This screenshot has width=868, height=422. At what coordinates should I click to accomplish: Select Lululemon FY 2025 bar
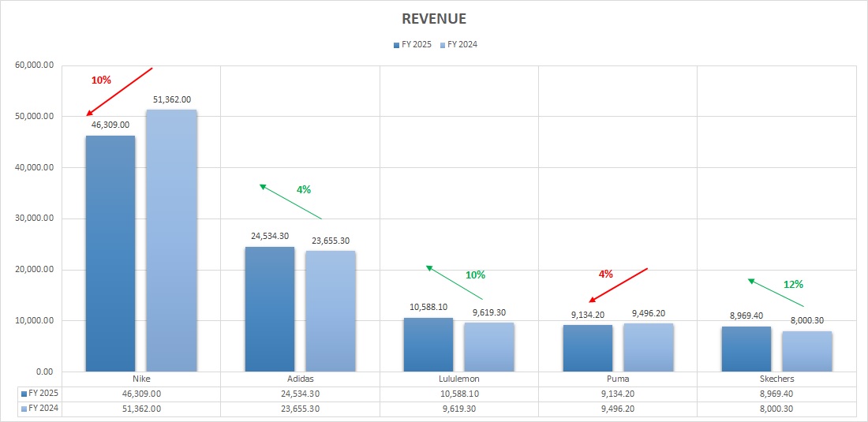[x=428, y=345]
